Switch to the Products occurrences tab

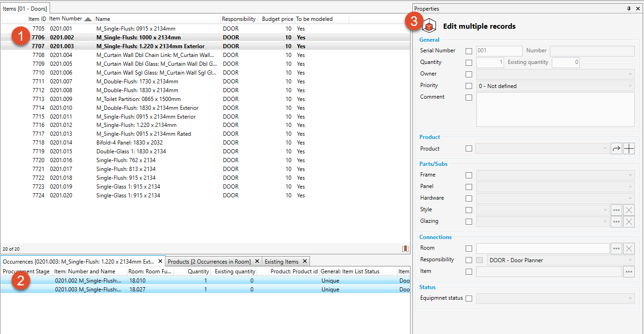click(x=209, y=262)
